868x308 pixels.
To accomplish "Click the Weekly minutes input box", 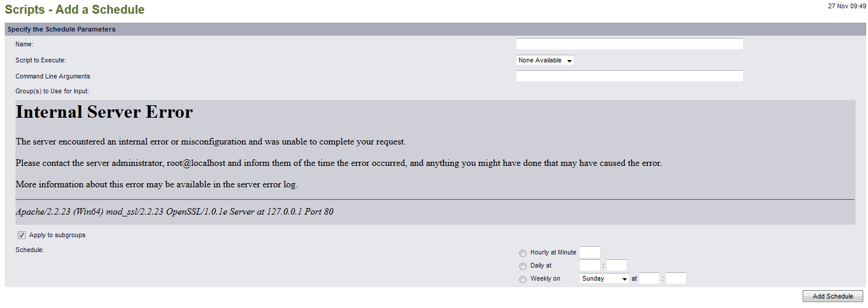I will [676, 278].
